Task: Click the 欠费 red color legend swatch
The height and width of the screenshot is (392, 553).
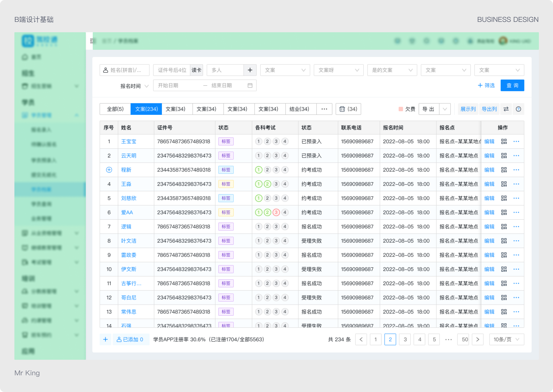Action: point(401,109)
